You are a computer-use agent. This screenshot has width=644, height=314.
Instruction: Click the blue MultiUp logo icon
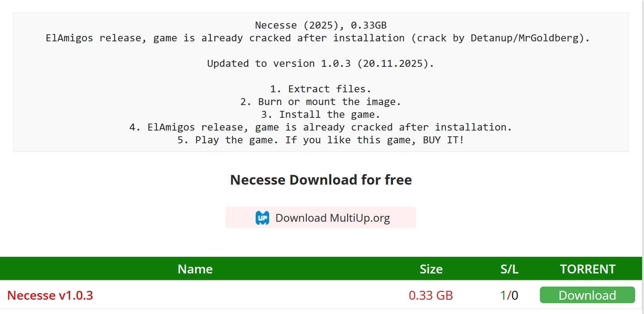point(262,218)
